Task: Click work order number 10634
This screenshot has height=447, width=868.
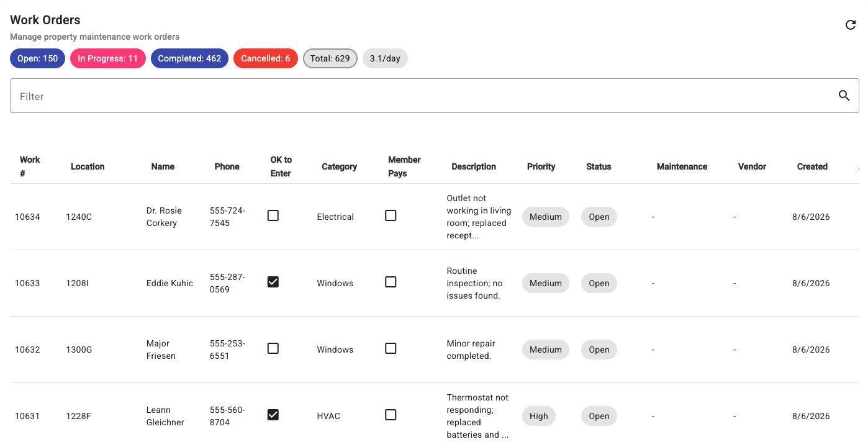Action: pos(27,217)
